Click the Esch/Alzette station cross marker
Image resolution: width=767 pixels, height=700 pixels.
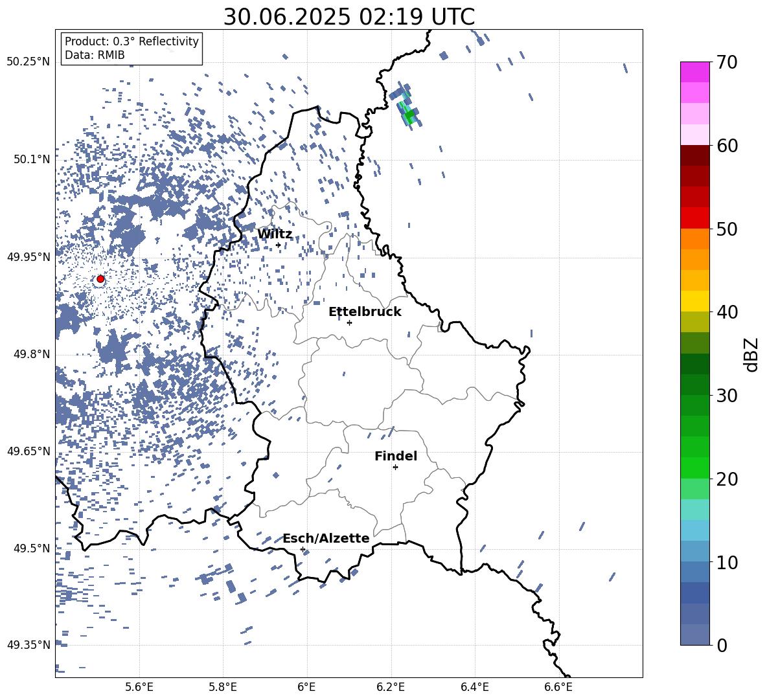[x=303, y=549]
